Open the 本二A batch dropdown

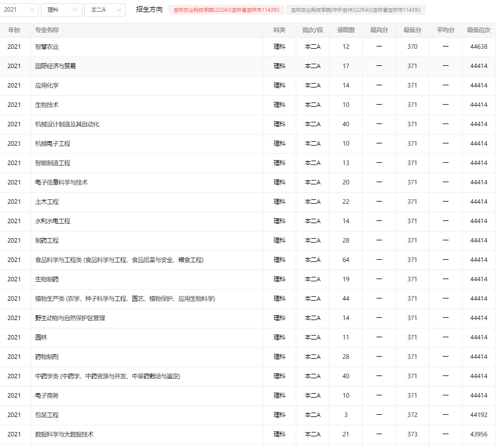point(105,10)
